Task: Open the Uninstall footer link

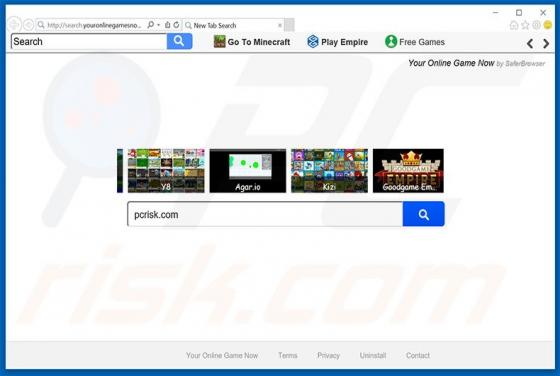Action: click(x=372, y=355)
